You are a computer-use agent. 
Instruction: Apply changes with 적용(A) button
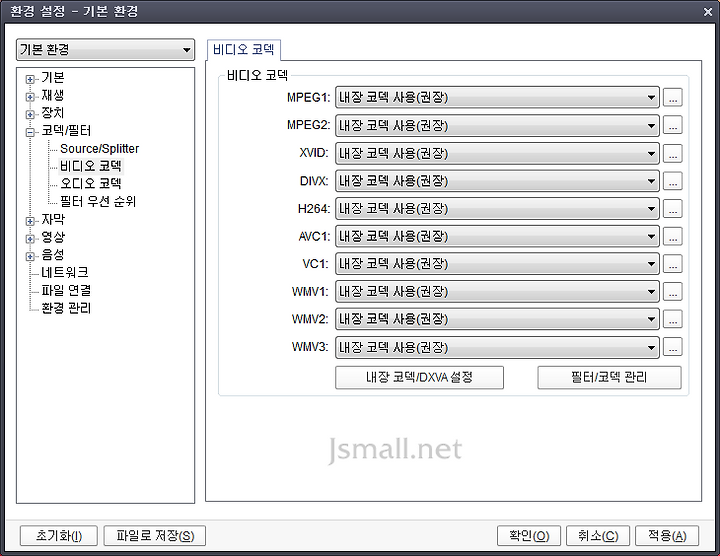click(667, 536)
